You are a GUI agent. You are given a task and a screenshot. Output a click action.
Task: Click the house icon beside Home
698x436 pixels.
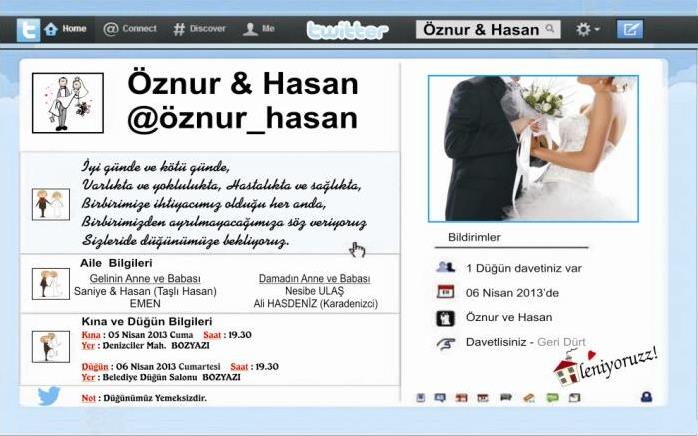[x=51, y=29]
